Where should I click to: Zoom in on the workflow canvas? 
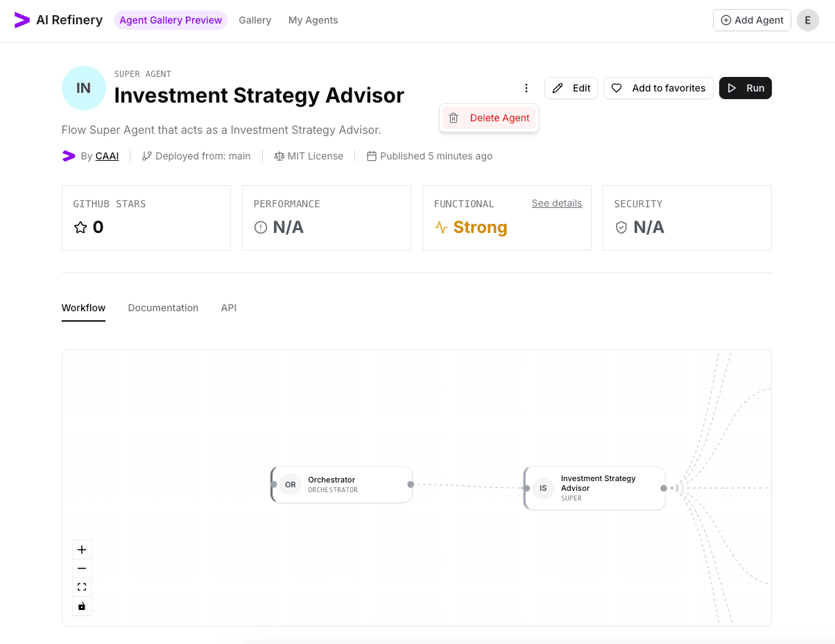coord(81,549)
